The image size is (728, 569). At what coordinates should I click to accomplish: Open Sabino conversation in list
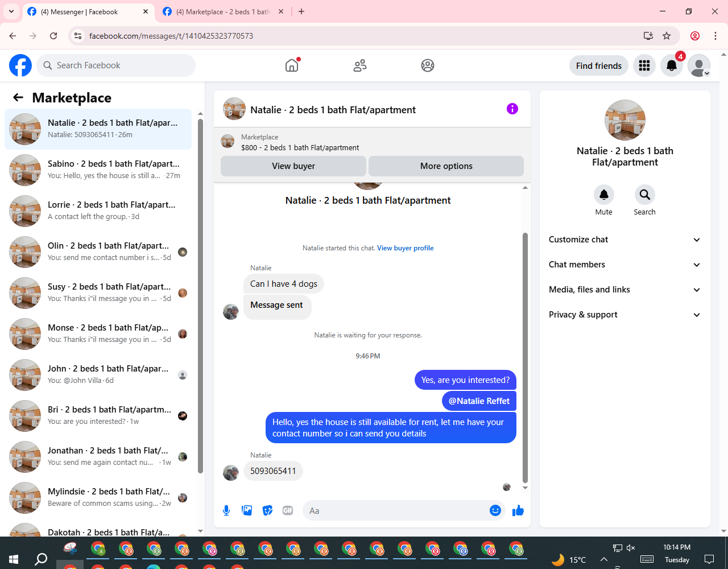pyautogui.click(x=98, y=170)
